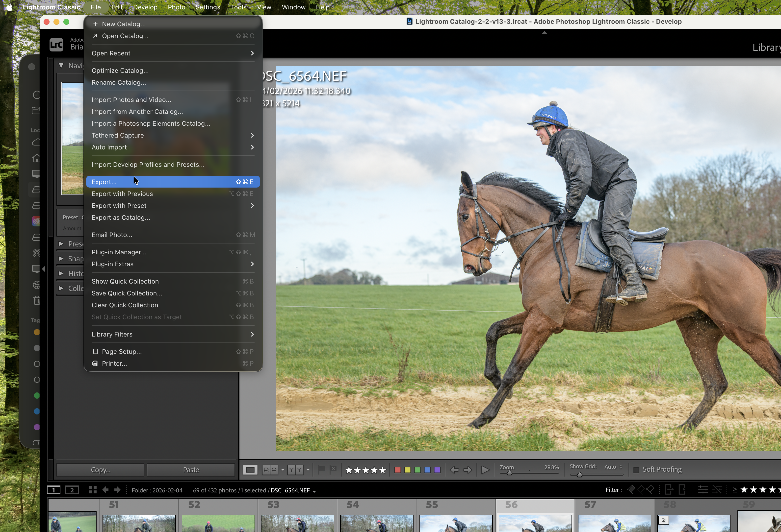Click the Copy button
781x532 pixels.
(100, 470)
